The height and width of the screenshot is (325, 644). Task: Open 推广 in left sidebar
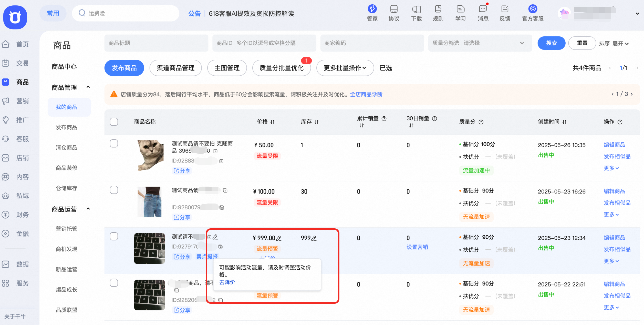15,120
